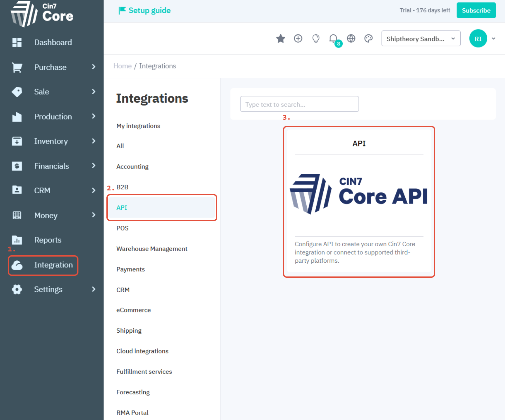
Task: Click the Cin7 Core logo
Action: 42,14
